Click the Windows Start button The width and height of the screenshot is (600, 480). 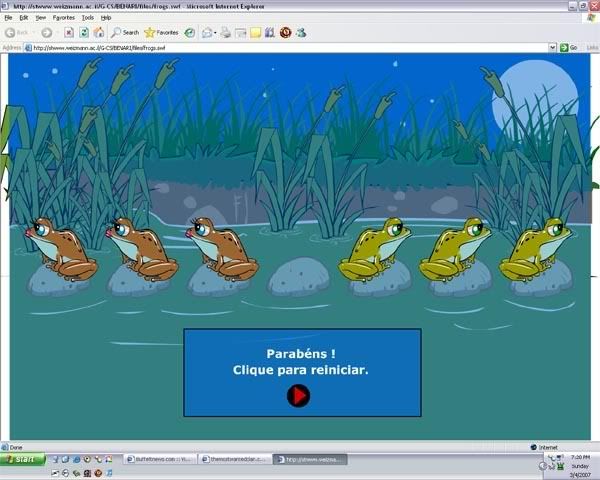tap(23, 459)
